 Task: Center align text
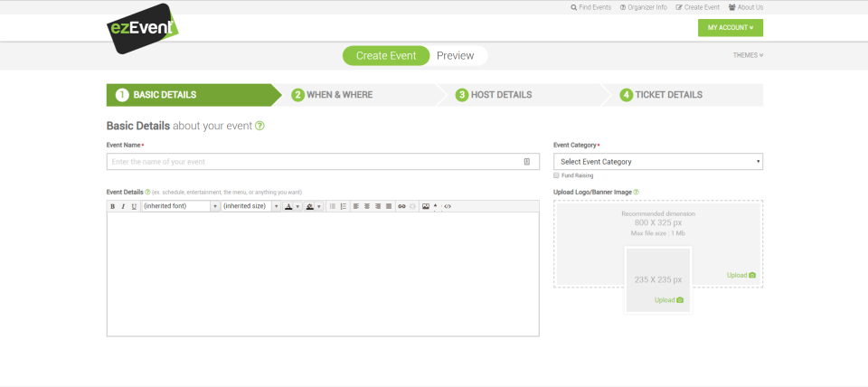(367, 206)
